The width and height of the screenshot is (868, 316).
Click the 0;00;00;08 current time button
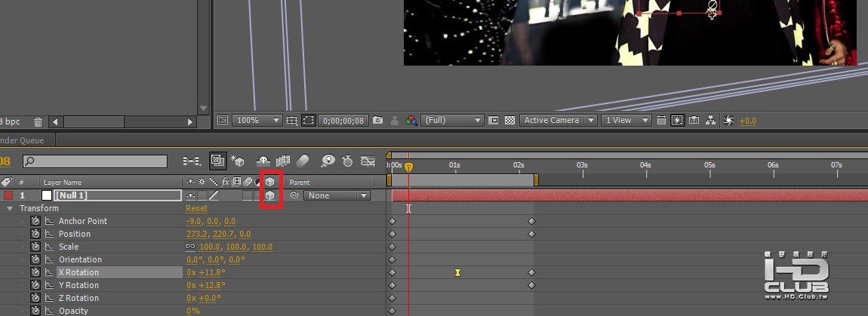coord(343,120)
